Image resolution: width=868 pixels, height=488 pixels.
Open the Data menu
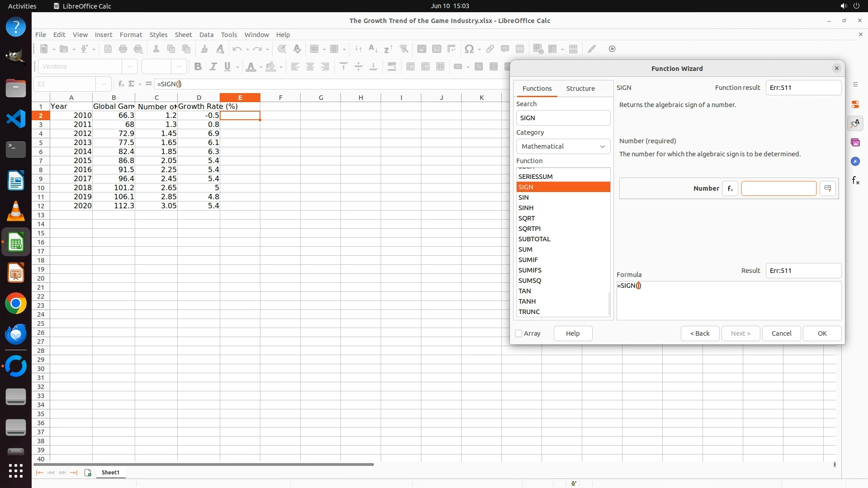pyautogui.click(x=206, y=34)
